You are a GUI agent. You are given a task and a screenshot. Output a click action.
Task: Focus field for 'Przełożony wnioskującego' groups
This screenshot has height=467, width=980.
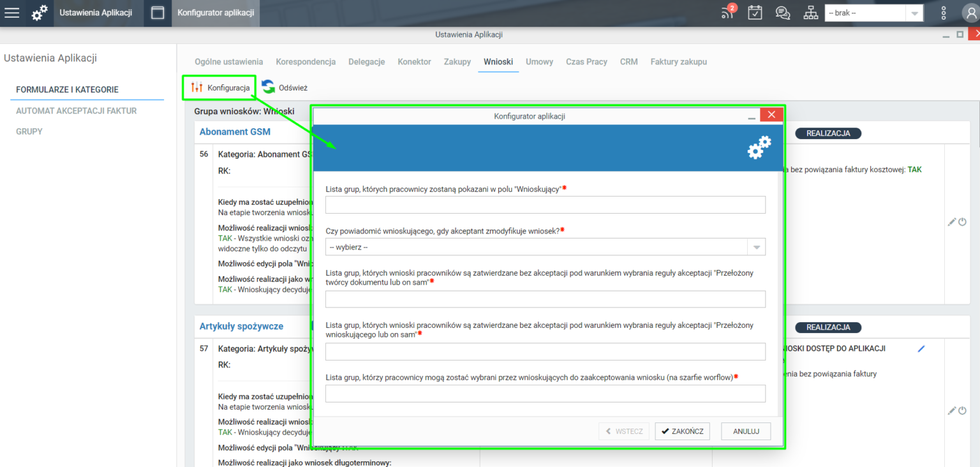point(546,352)
